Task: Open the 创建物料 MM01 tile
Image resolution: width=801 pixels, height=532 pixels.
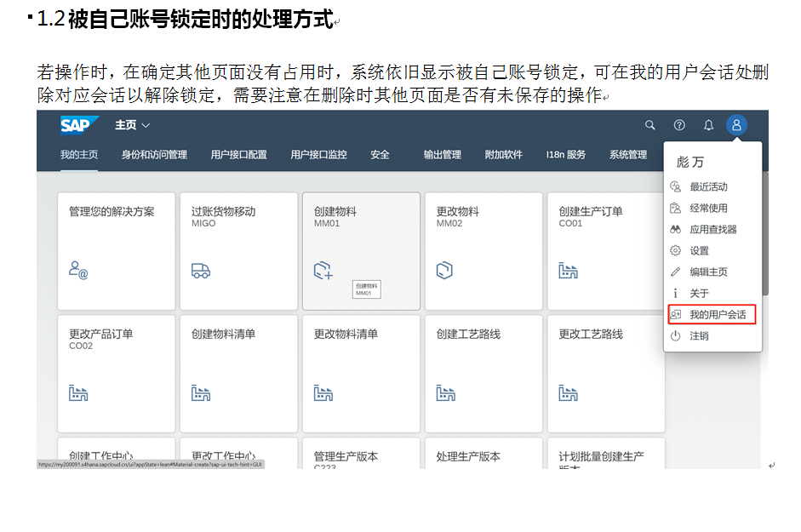Action: click(x=361, y=250)
